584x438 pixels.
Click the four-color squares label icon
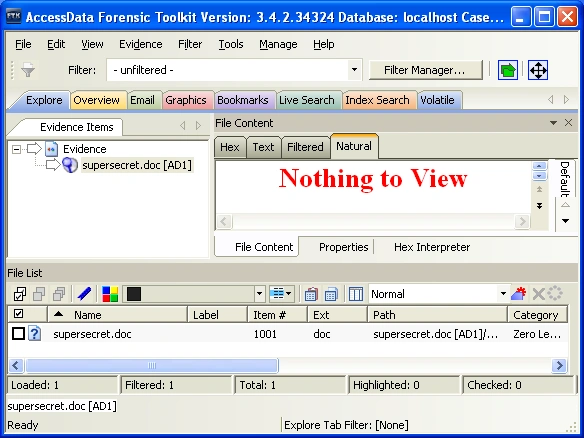(x=110, y=294)
